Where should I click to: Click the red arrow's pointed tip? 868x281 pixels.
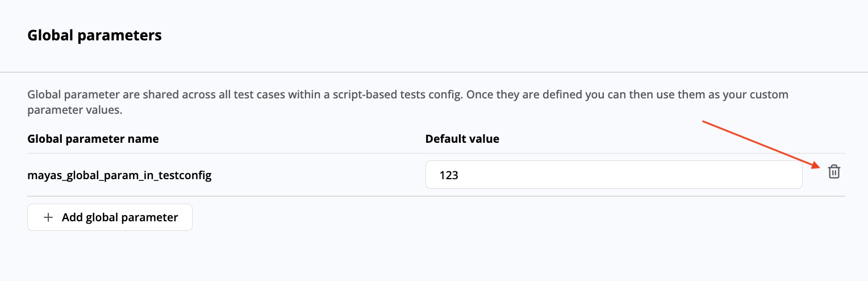(x=820, y=166)
